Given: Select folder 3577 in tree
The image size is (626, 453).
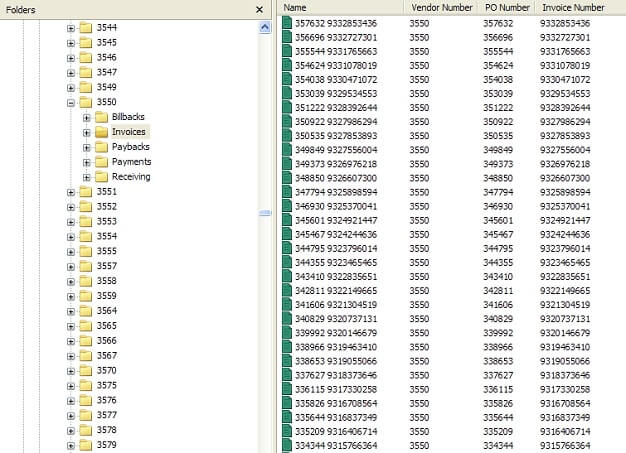Looking at the screenshot, I should tap(107, 415).
